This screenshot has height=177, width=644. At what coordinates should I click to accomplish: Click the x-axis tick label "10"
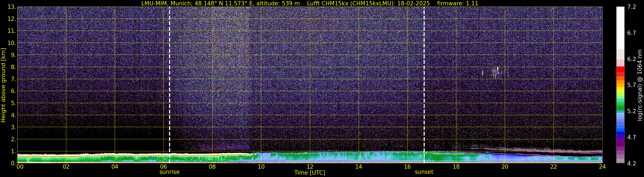261,166
